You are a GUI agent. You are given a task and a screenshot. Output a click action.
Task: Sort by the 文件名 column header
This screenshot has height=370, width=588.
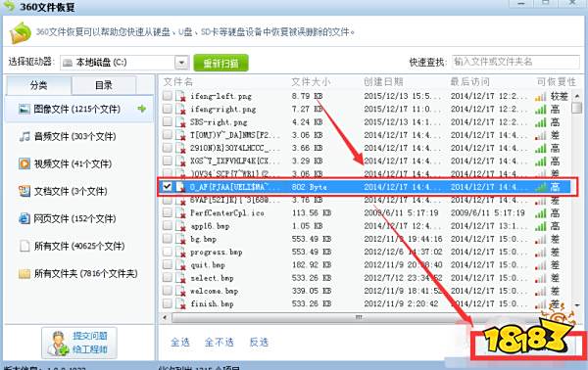[178, 81]
